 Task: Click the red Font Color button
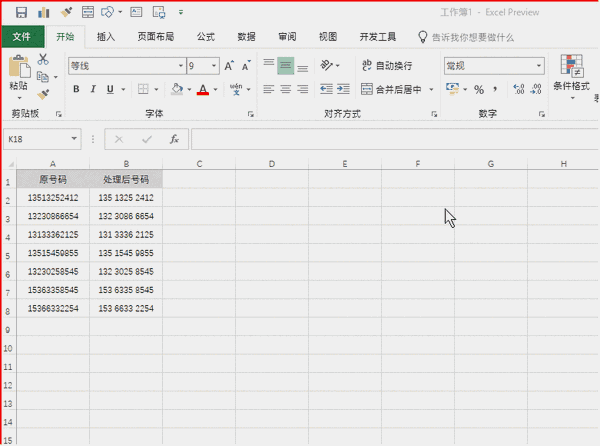coord(203,89)
